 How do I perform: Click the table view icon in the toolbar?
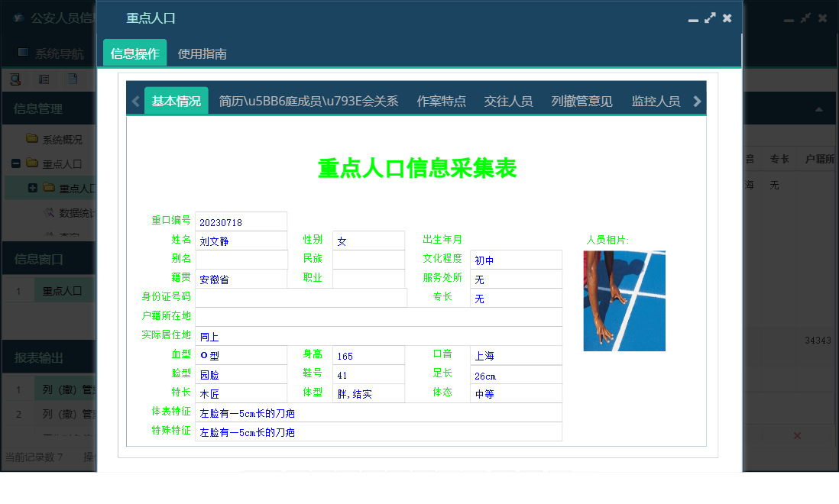44,79
